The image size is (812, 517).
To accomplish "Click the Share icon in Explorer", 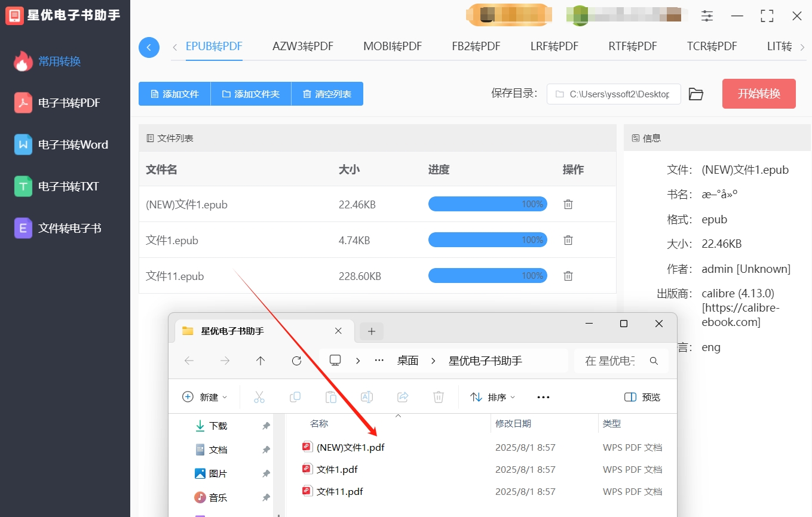I will click(x=403, y=397).
